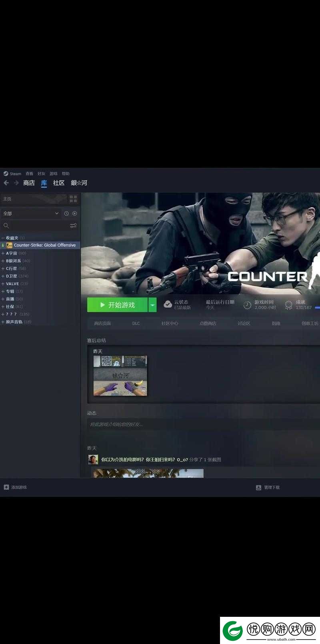The height and width of the screenshot is (644, 320).
Task: Open the 讨论区 link
Action: [x=244, y=323]
